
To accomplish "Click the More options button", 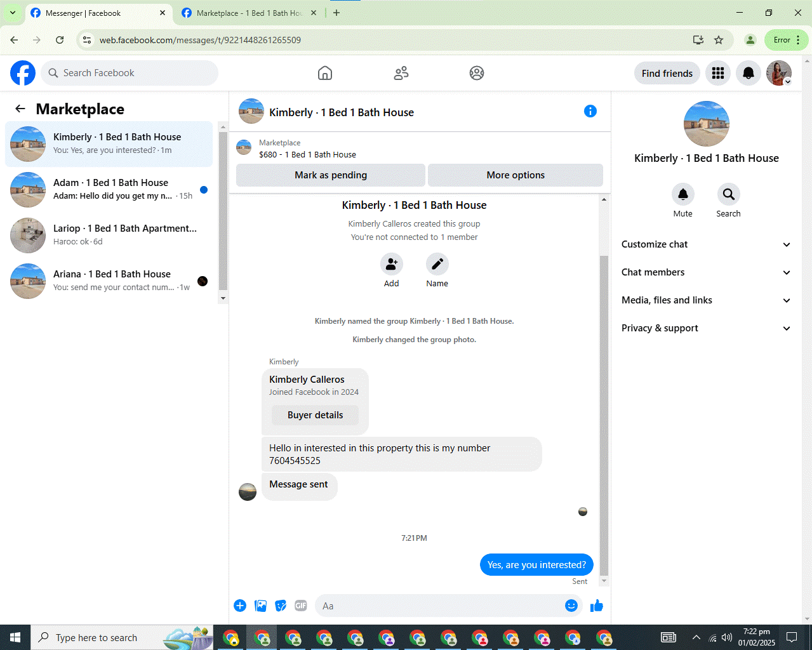I will [x=516, y=175].
